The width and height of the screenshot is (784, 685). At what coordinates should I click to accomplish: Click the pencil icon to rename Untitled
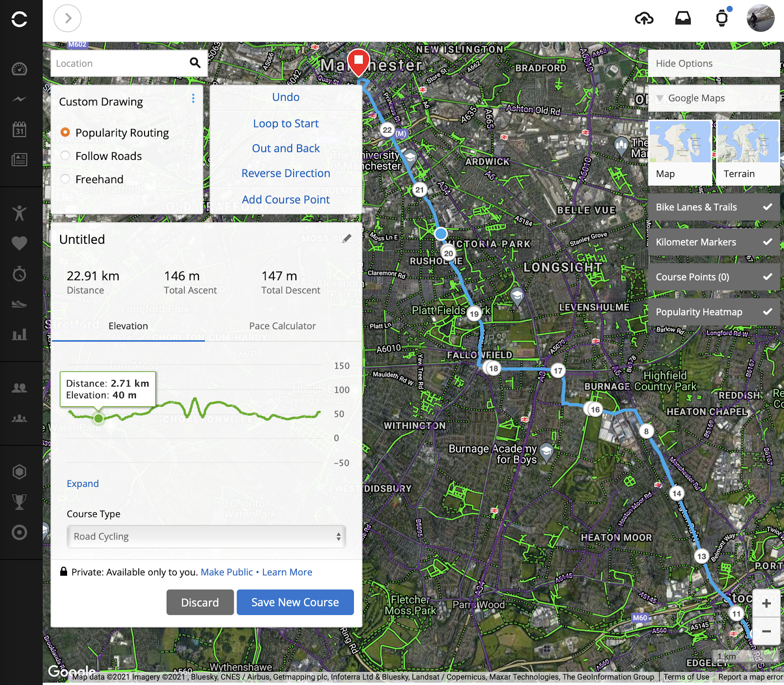pyautogui.click(x=347, y=239)
